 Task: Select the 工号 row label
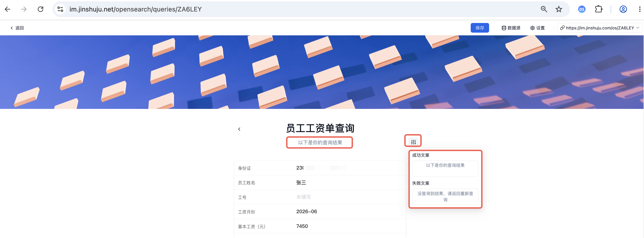coord(242,197)
